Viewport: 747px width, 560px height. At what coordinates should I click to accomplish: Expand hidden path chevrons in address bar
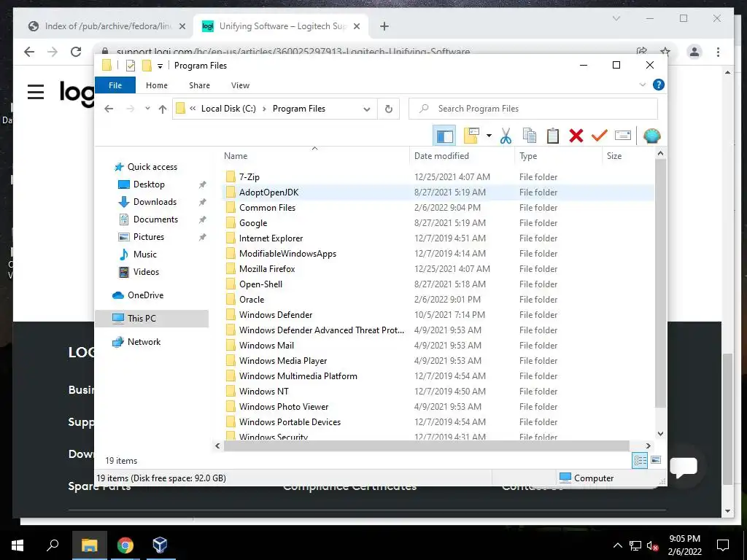click(193, 109)
